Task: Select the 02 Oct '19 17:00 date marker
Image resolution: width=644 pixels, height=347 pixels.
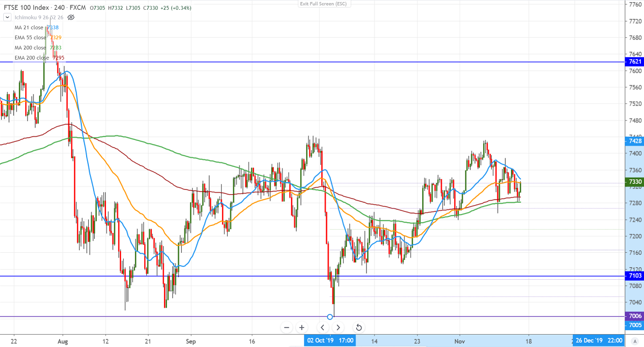Action: [x=330, y=341]
